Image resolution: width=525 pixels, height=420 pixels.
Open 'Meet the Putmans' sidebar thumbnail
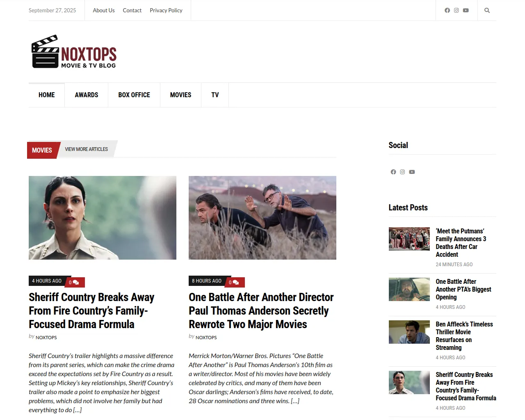click(x=409, y=239)
